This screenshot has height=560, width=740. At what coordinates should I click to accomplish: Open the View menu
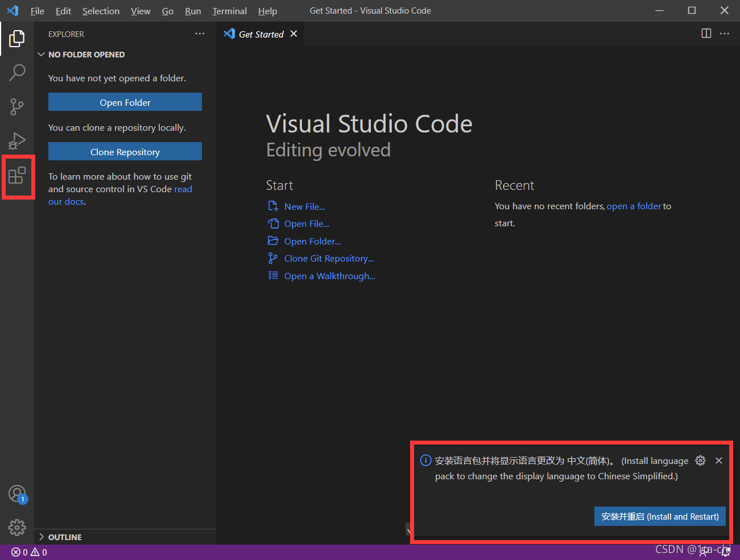point(140,11)
